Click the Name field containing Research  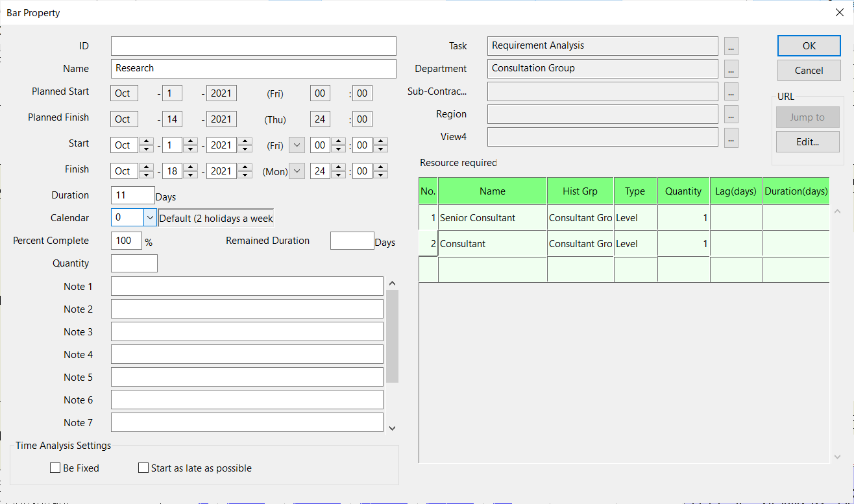pyautogui.click(x=253, y=69)
